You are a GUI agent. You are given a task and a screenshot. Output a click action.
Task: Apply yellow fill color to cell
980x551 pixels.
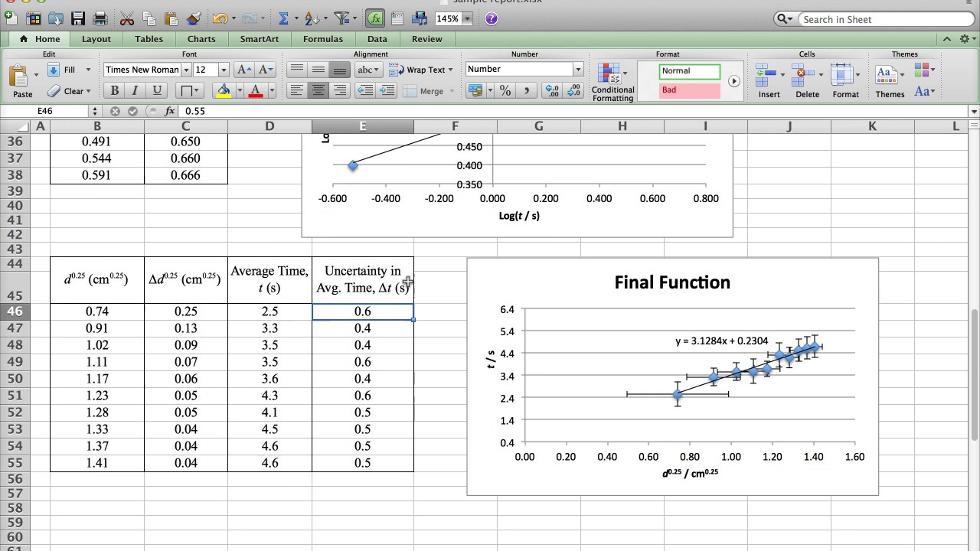(x=224, y=90)
